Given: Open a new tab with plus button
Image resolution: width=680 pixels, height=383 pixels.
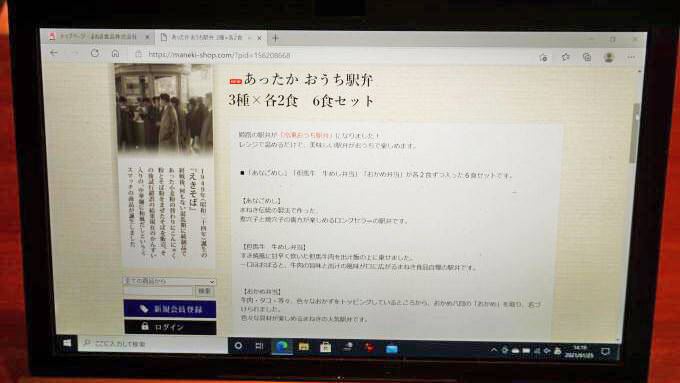Looking at the screenshot, I should pos(275,38).
